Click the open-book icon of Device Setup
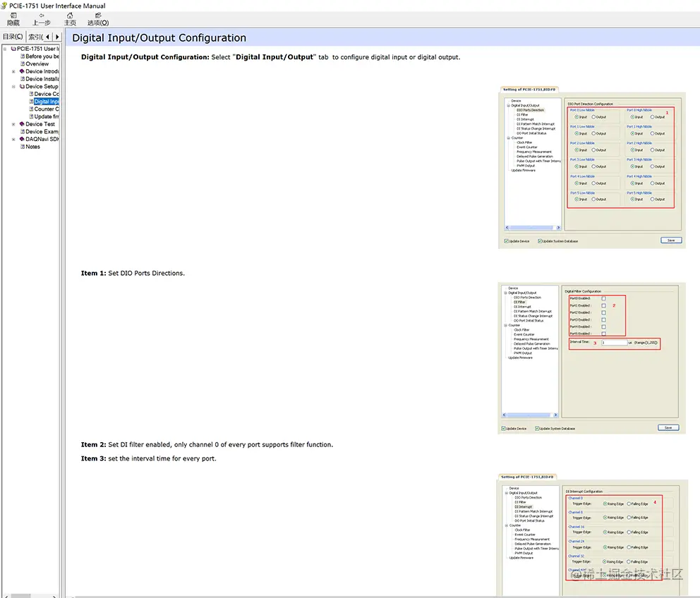 coord(22,87)
